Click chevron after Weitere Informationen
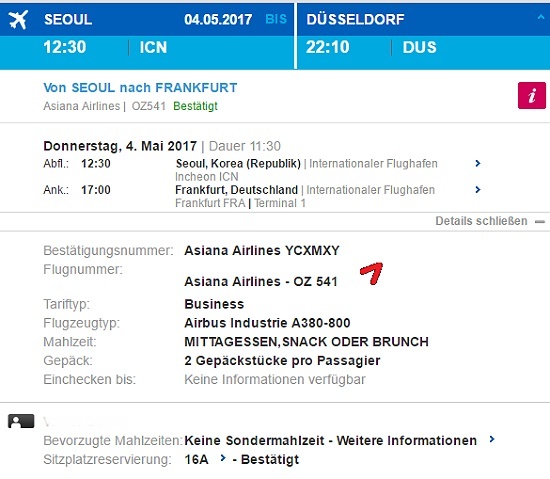 point(492,439)
